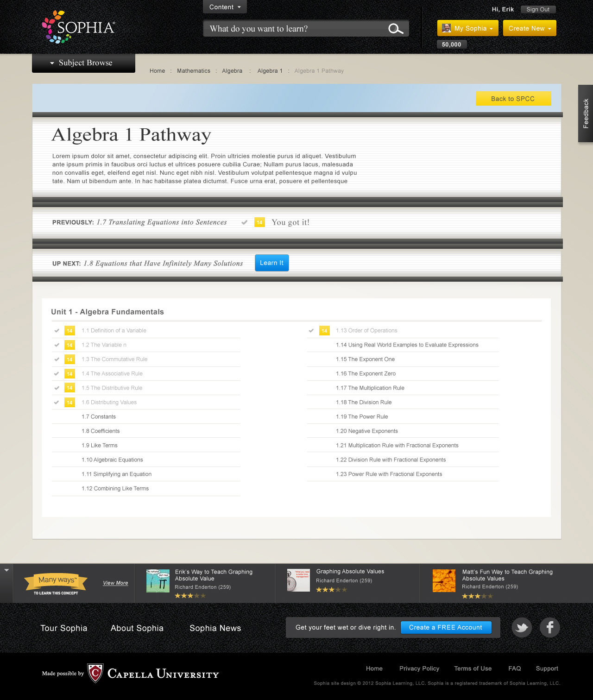Open the Create New dropdown
The width and height of the screenshot is (593, 700).
click(530, 28)
